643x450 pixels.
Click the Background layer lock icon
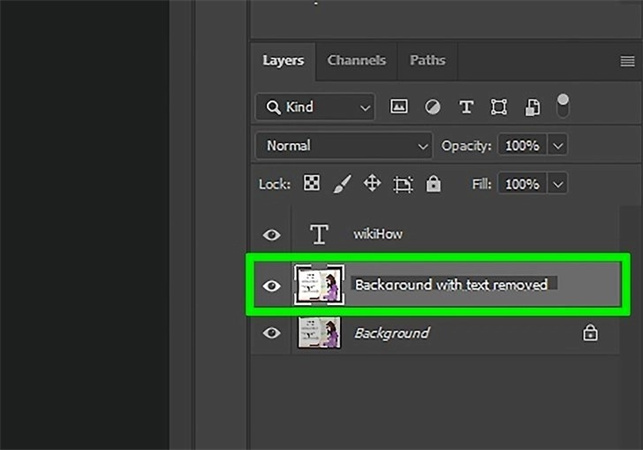(590, 333)
